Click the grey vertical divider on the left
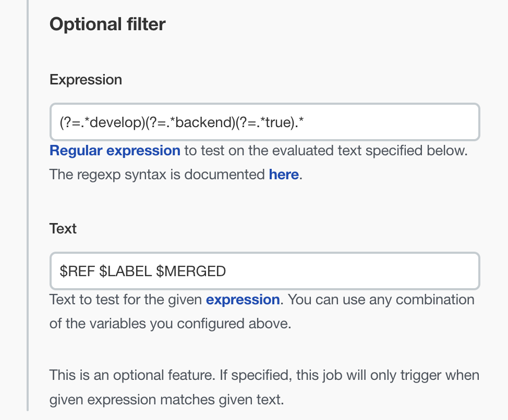 coord(28,208)
